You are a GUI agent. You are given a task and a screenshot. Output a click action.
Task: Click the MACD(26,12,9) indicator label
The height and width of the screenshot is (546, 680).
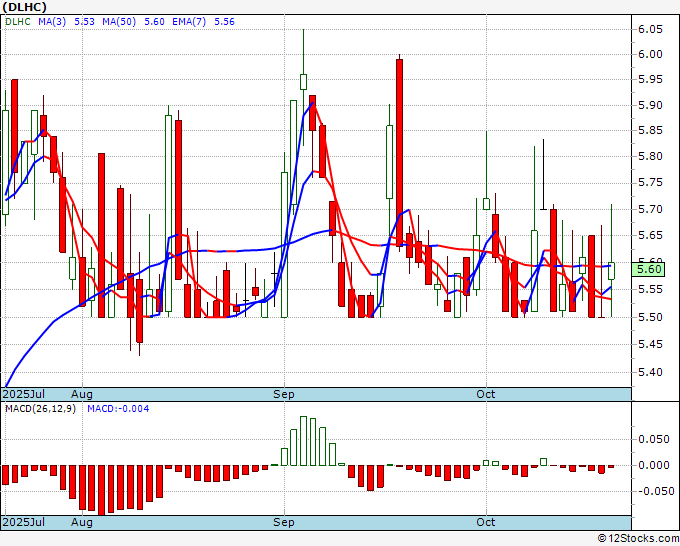40,409
